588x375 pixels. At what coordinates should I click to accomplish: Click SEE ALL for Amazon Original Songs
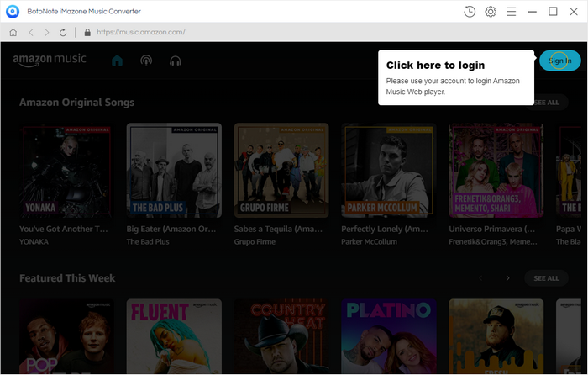(546, 103)
